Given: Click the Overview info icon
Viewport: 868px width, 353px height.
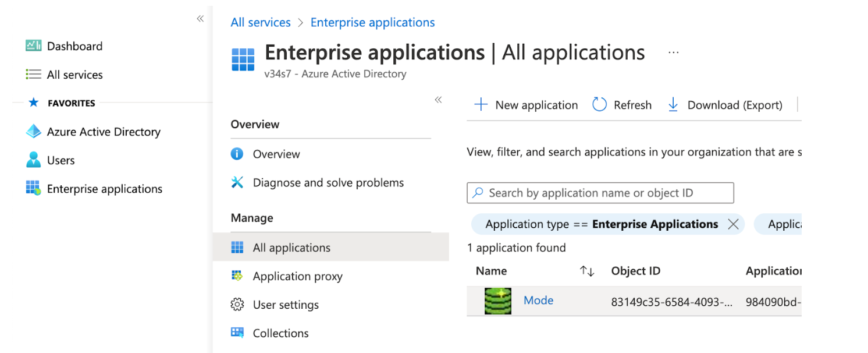Looking at the screenshot, I should click(237, 154).
